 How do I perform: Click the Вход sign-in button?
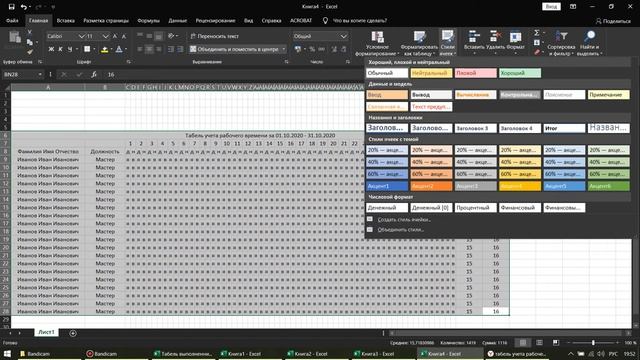(551, 7)
